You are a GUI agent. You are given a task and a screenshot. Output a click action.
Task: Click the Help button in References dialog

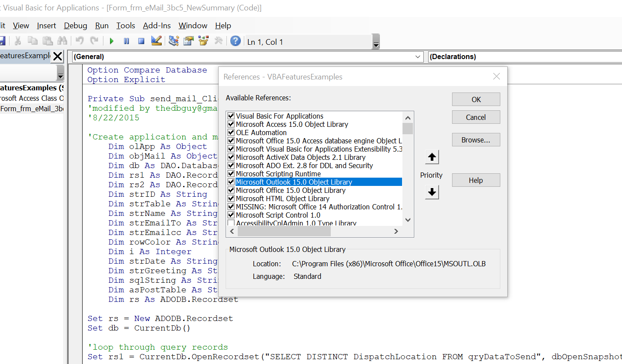(476, 180)
